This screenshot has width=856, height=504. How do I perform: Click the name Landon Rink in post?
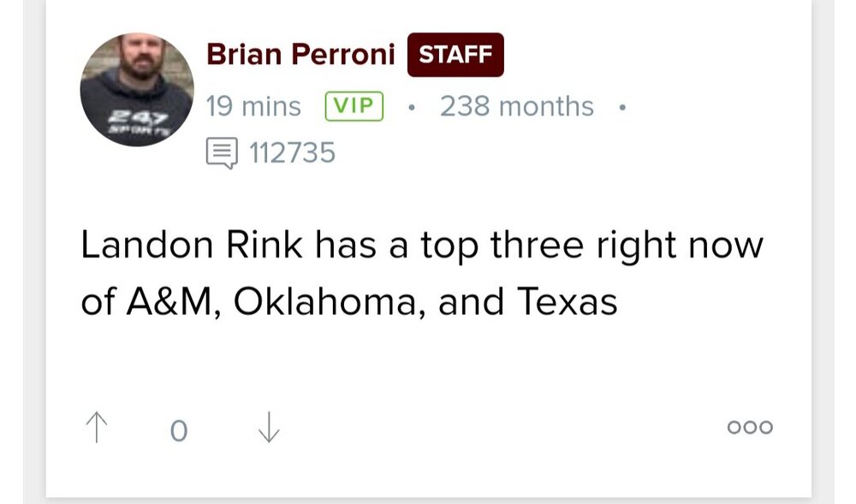pos(192,246)
